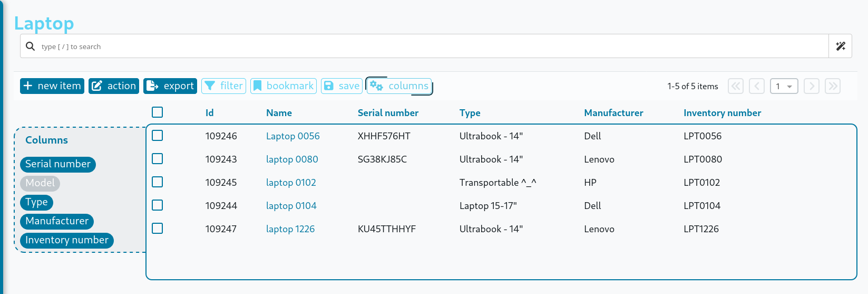Click the save disk button
868x294 pixels.
342,86
